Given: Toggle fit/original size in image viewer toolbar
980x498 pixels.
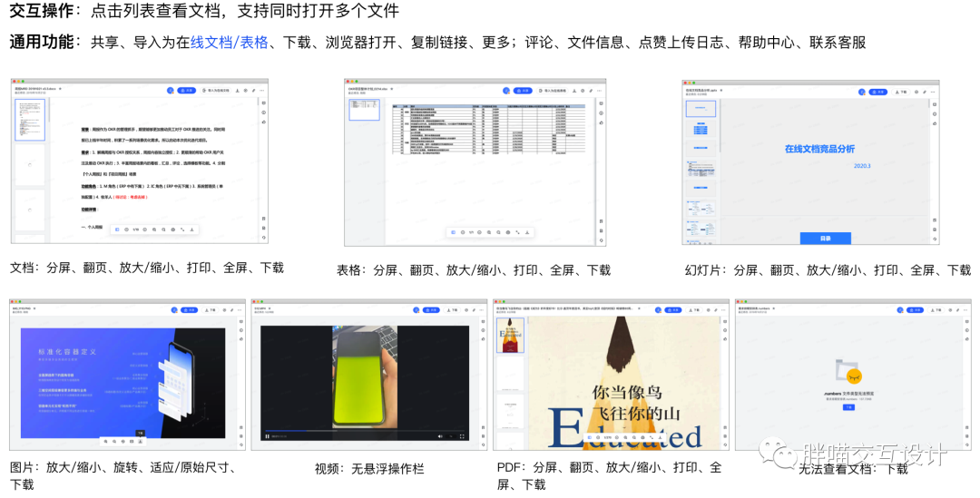Looking at the screenshot, I should [x=132, y=441].
